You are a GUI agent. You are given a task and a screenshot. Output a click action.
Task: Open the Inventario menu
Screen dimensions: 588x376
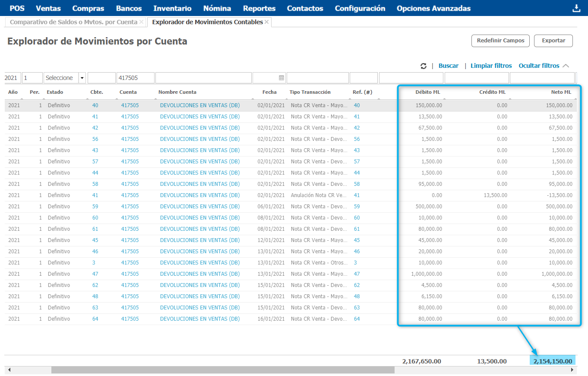pos(172,8)
